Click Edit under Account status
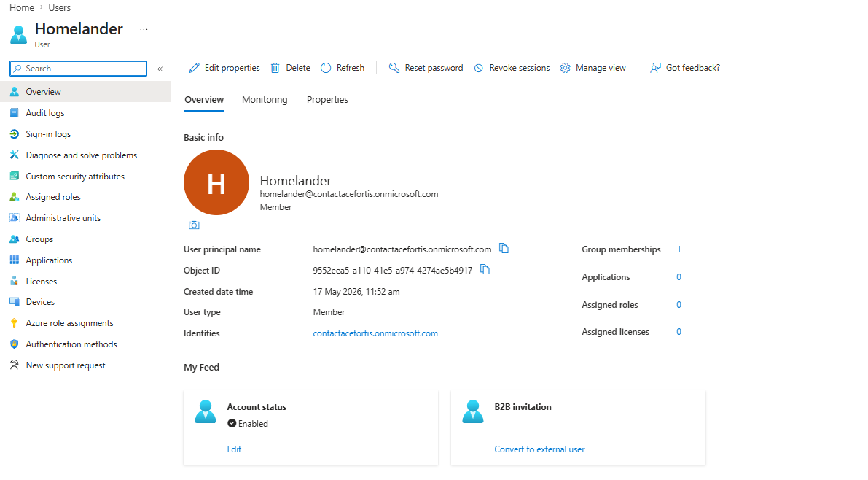Viewport: 868px width, 480px height. pyautogui.click(x=234, y=449)
